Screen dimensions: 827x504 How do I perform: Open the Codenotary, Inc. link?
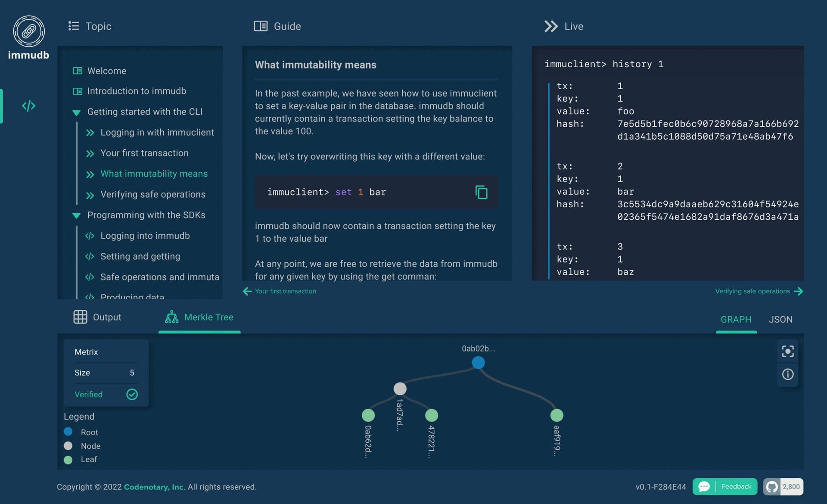pyautogui.click(x=153, y=487)
